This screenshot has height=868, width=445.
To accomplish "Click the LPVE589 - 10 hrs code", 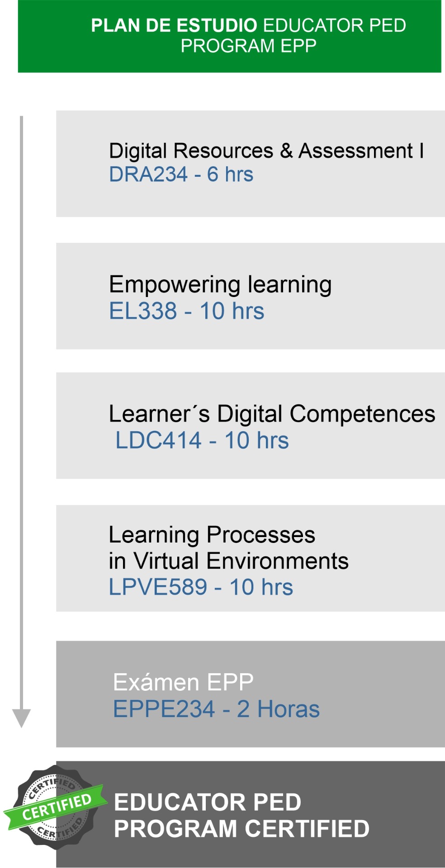I will [201, 587].
